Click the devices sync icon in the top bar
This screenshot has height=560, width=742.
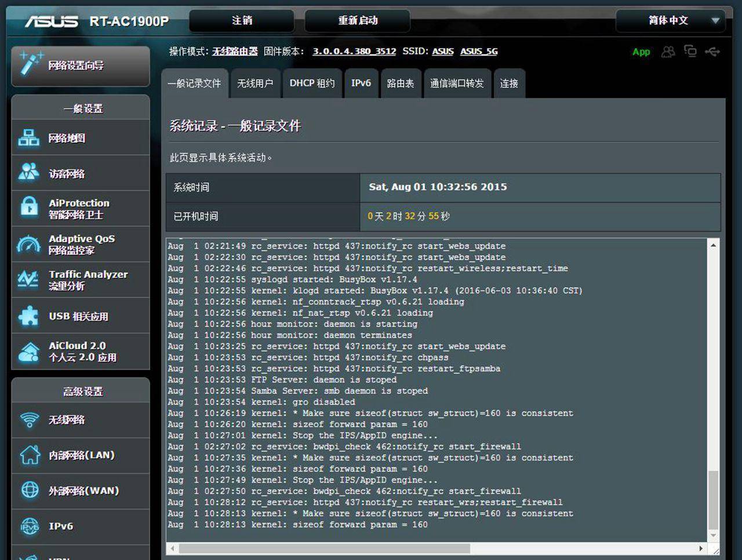pos(690,52)
